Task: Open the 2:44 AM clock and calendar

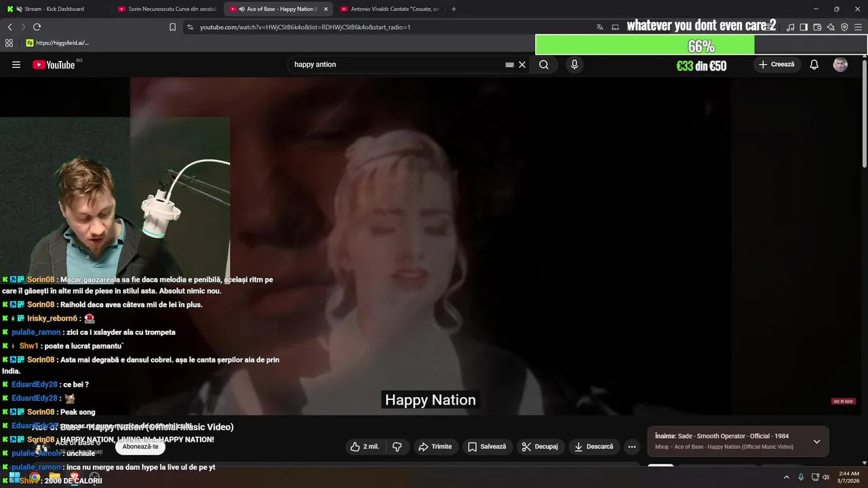Action: 849,477
